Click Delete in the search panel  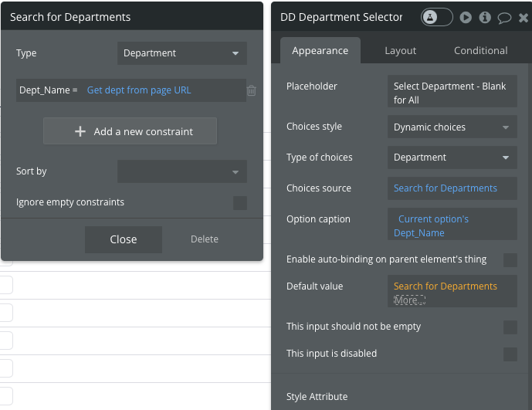pos(205,239)
